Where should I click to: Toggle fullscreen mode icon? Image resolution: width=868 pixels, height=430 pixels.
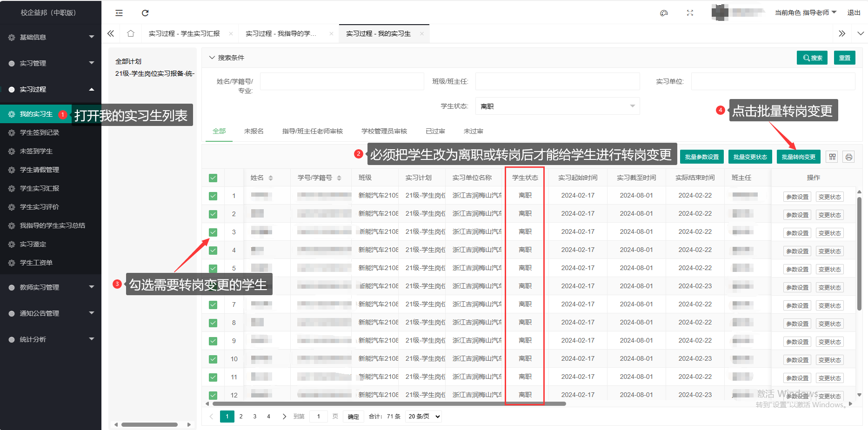690,13
